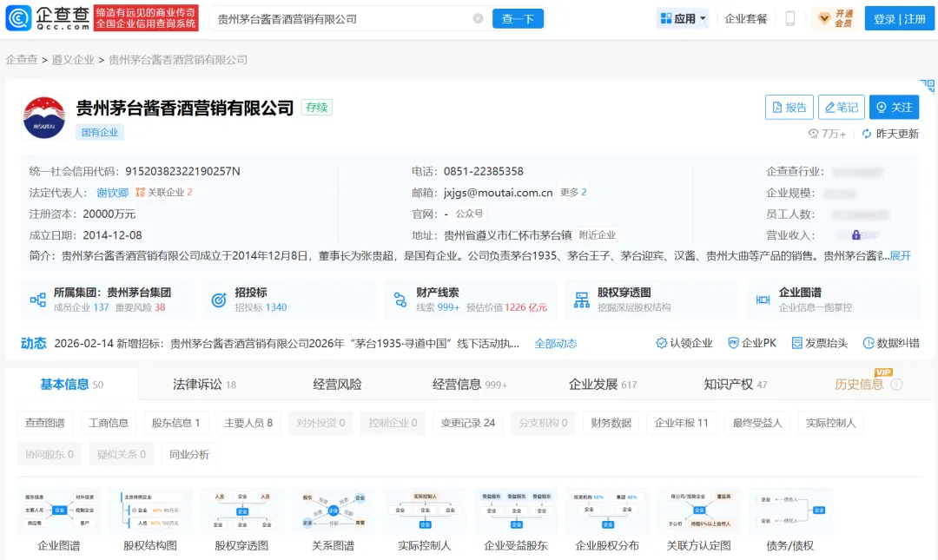Click 发票抬头
The width and height of the screenshot is (938, 560).
(820, 343)
